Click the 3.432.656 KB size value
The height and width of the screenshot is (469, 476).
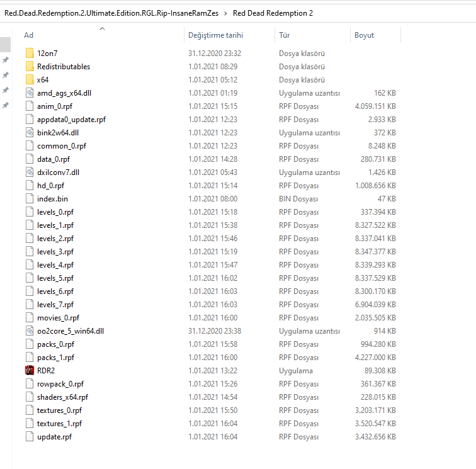pos(375,436)
